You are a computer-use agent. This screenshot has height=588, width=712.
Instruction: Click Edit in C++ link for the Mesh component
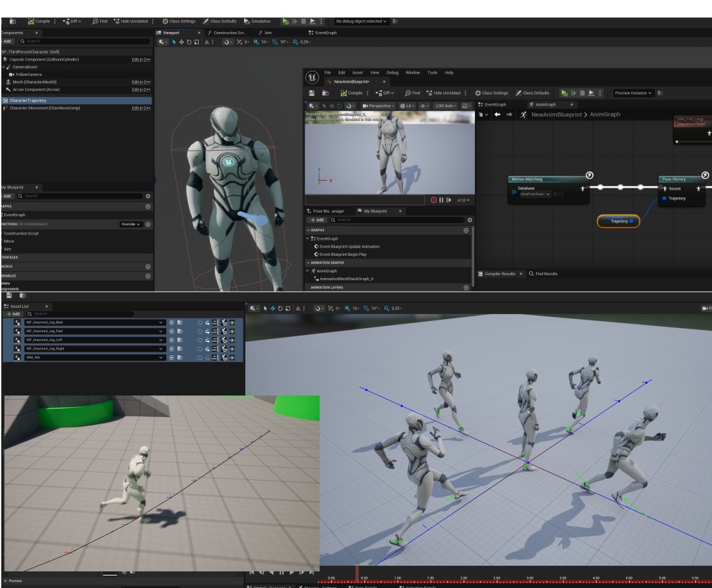tap(141, 82)
